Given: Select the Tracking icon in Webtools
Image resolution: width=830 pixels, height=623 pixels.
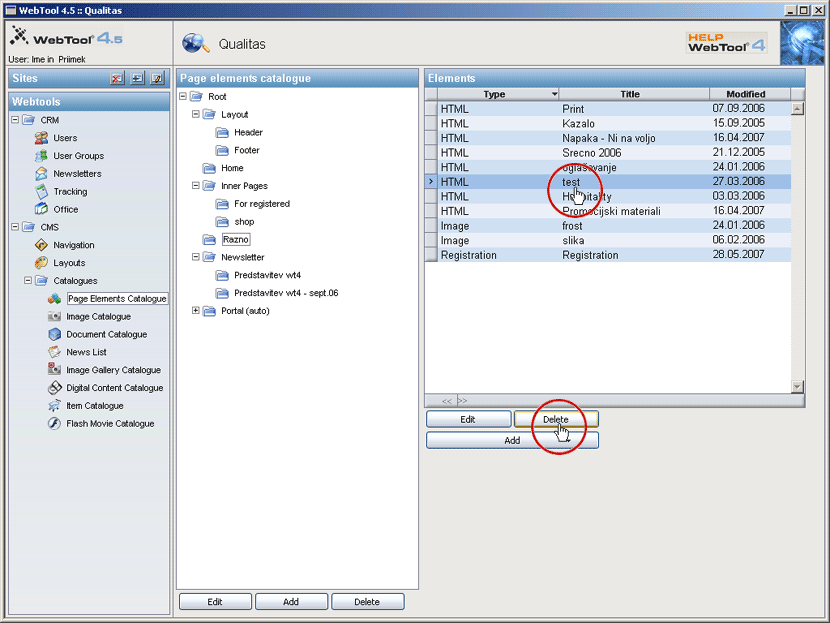Looking at the screenshot, I should (42, 192).
